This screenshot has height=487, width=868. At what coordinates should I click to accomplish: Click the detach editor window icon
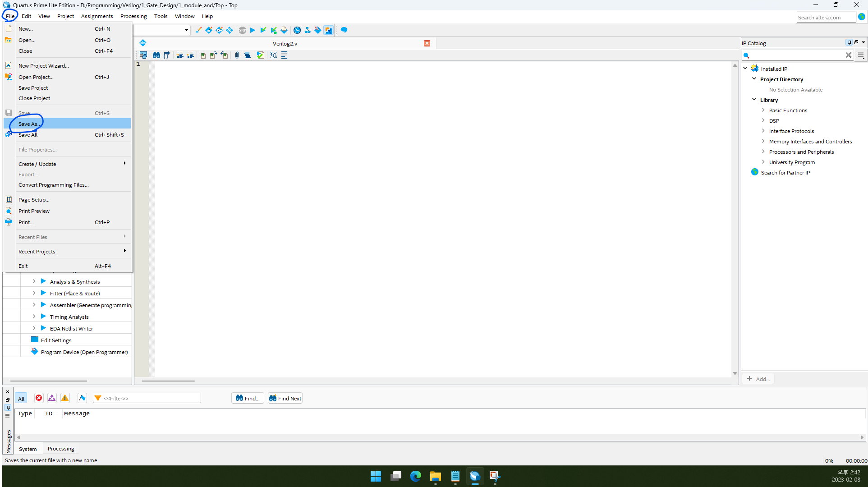coord(143,55)
